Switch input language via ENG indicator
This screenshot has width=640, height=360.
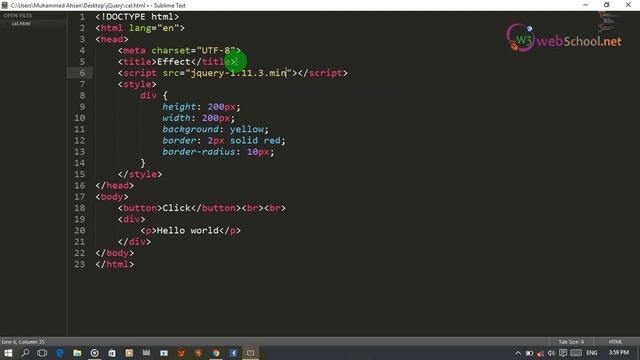(592, 353)
